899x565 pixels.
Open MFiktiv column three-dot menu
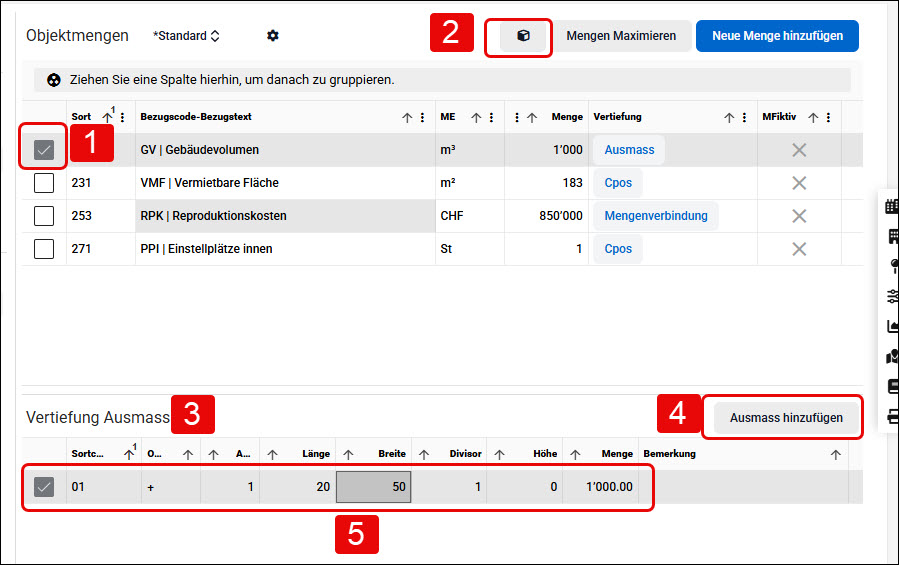(828, 117)
